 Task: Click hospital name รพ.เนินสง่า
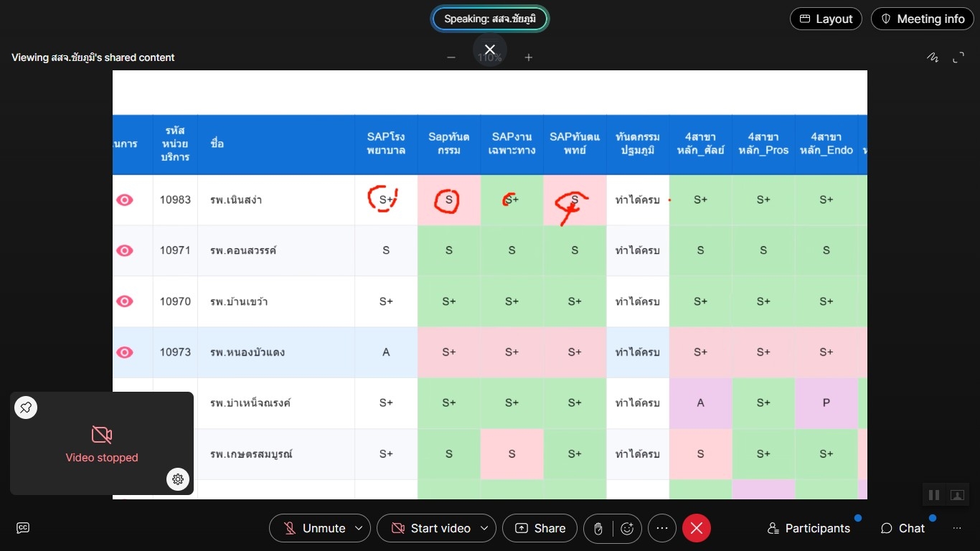236,200
